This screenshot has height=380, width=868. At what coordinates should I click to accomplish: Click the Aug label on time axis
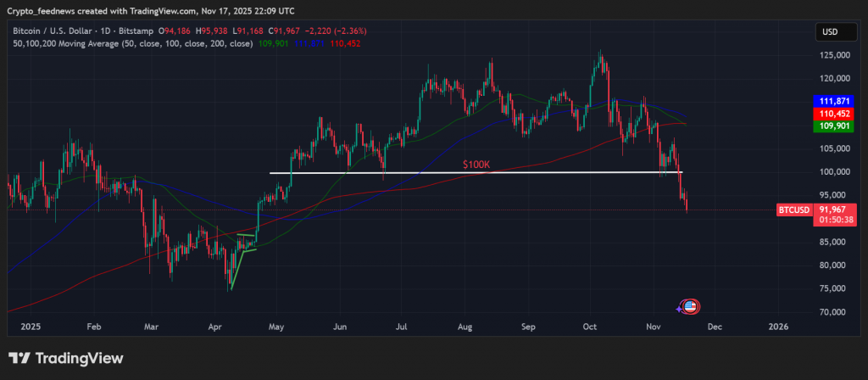coord(465,326)
